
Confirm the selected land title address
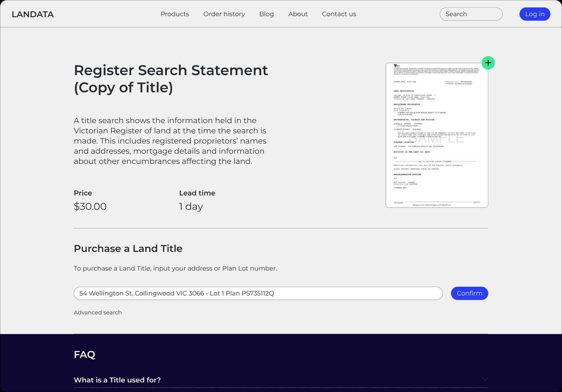click(469, 293)
